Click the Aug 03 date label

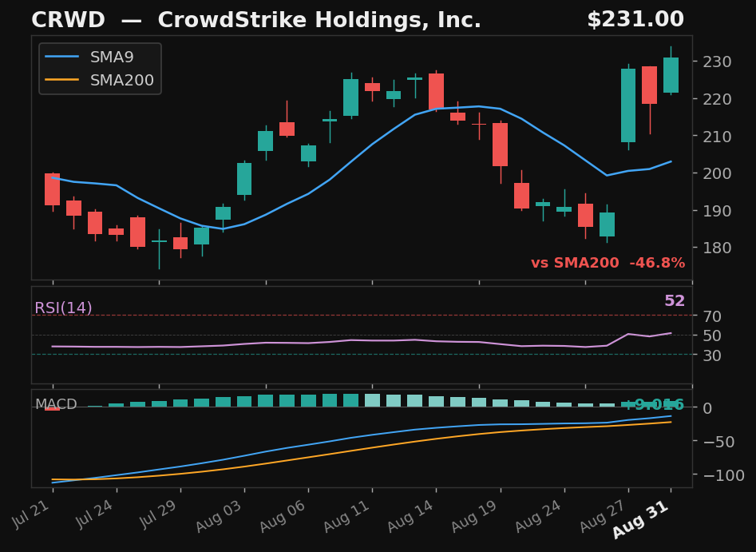tap(220, 516)
